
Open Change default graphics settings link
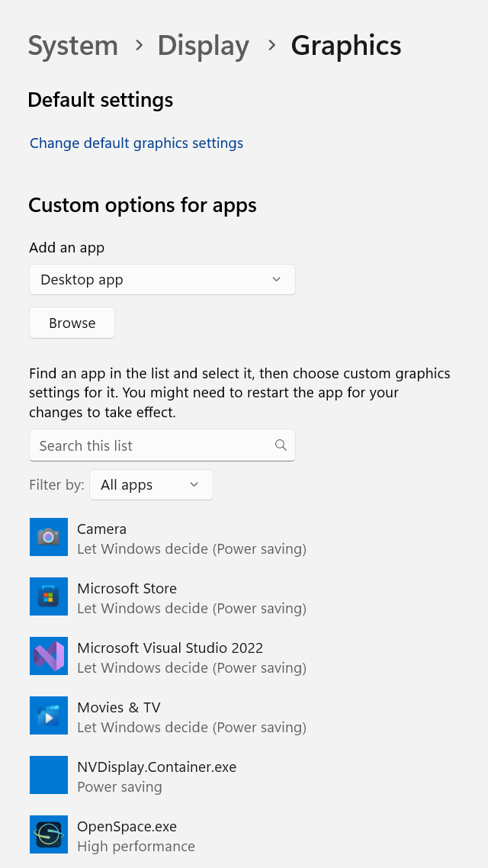(136, 143)
